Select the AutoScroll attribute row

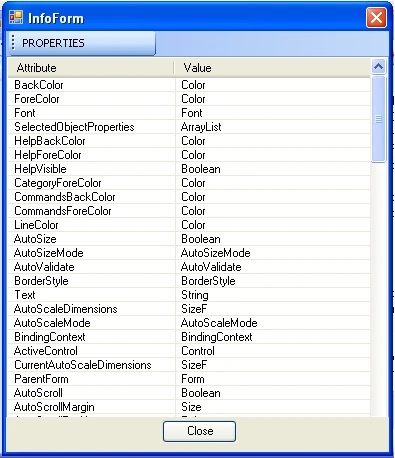189,393
